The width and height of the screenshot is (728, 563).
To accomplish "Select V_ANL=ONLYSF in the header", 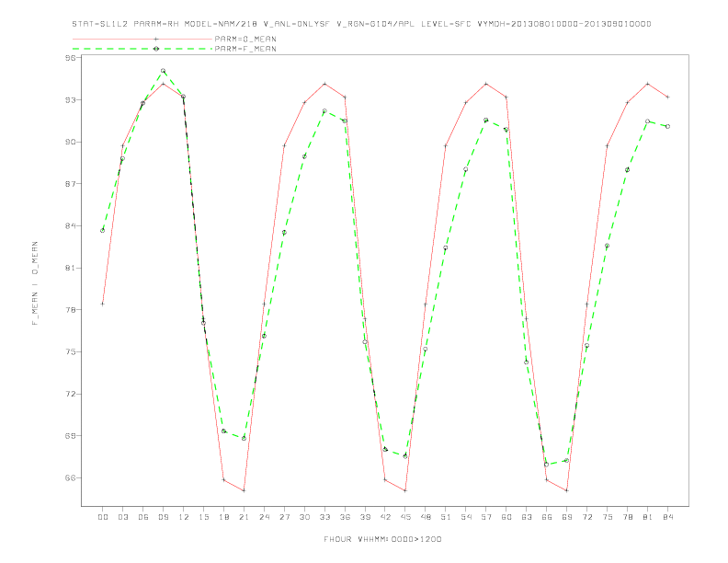I will click(296, 24).
